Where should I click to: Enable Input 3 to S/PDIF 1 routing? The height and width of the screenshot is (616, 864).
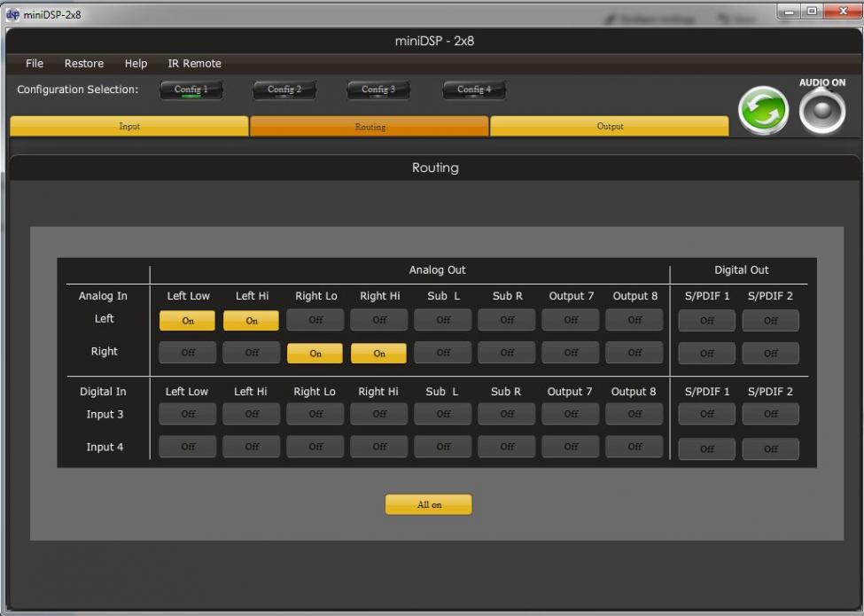(x=707, y=414)
